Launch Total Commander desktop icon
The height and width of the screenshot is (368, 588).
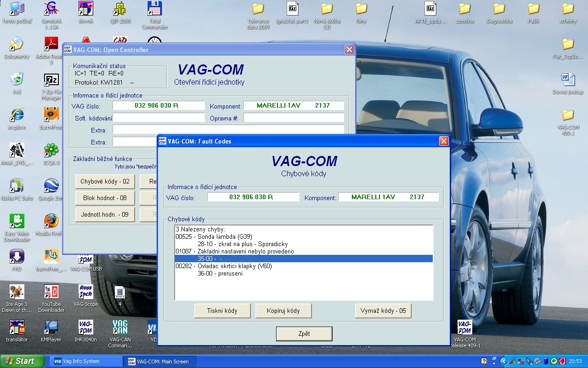pyautogui.click(x=155, y=15)
